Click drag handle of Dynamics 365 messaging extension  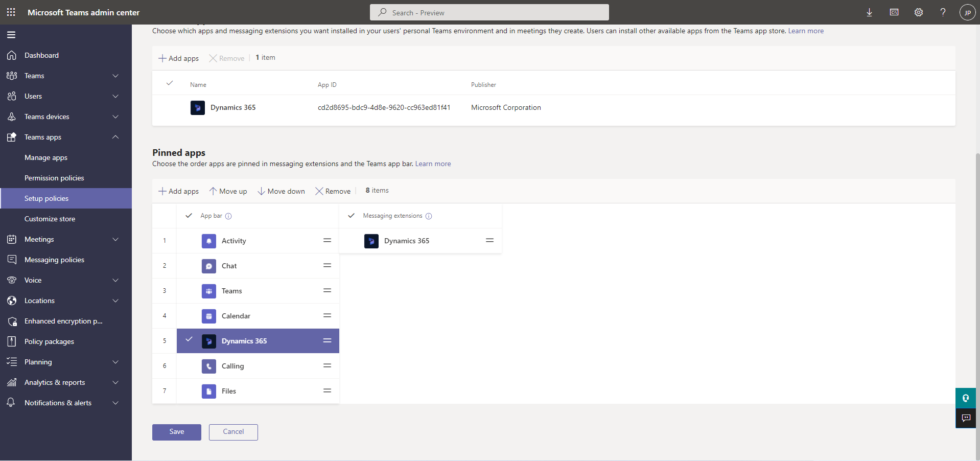click(489, 240)
